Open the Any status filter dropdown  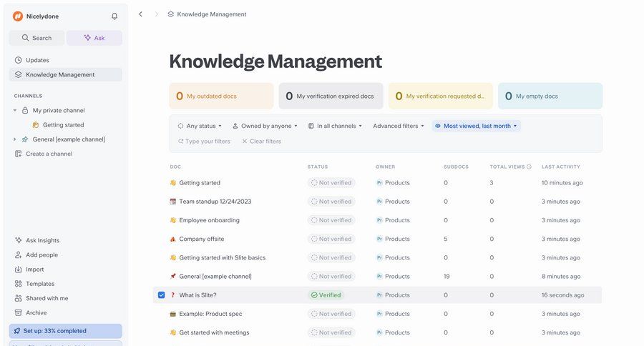pos(200,126)
